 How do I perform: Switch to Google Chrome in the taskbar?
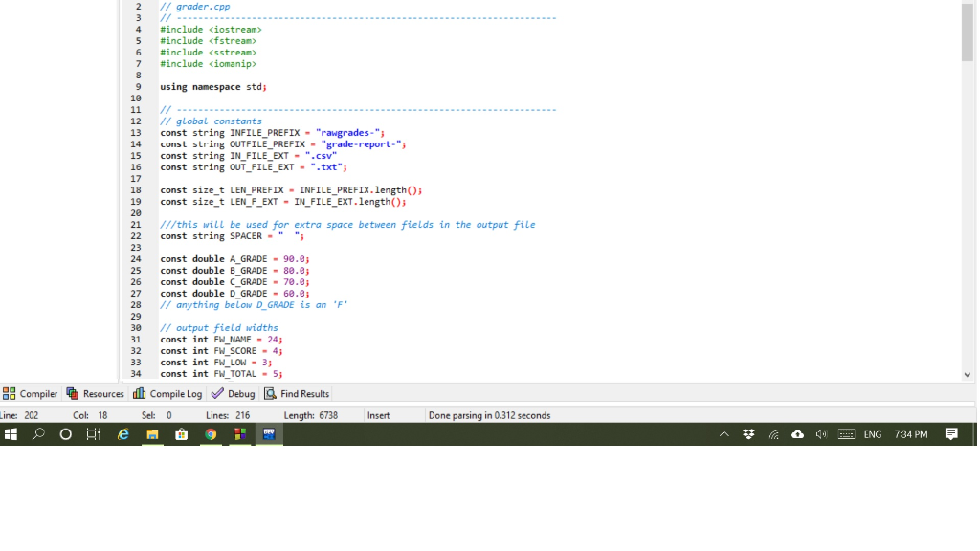[211, 434]
